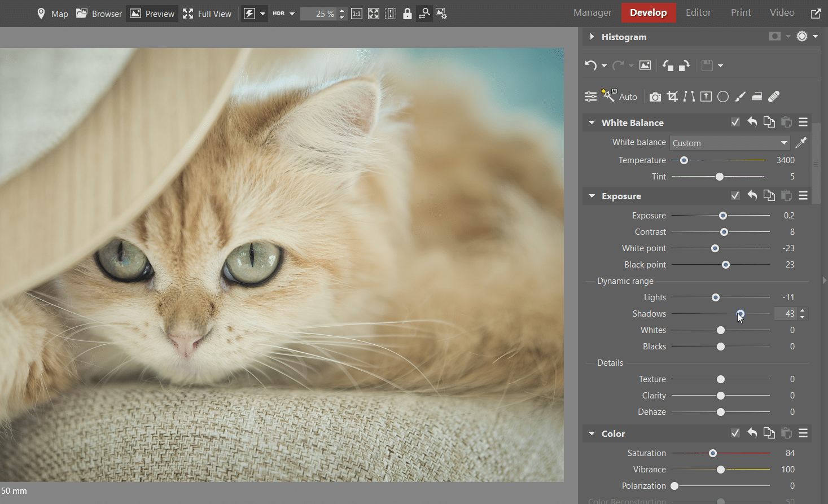Click the 1:1 zoom icon
Viewport: 828px width, 504px height.
tap(357, 14)
